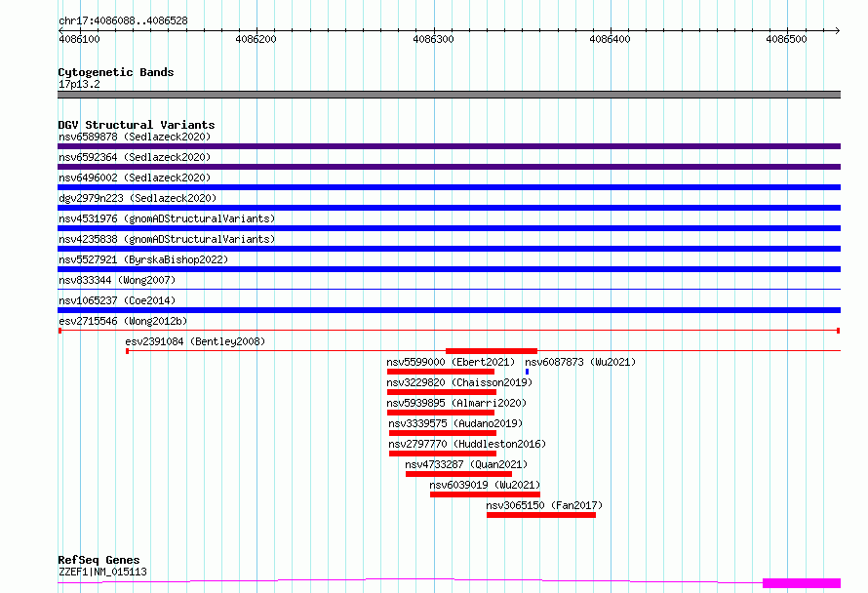Image resolution: width=868 pixels, height=593 pixels.
Task: Click the DGV Structural Variants track title
Action: click(x=137, y=125)
